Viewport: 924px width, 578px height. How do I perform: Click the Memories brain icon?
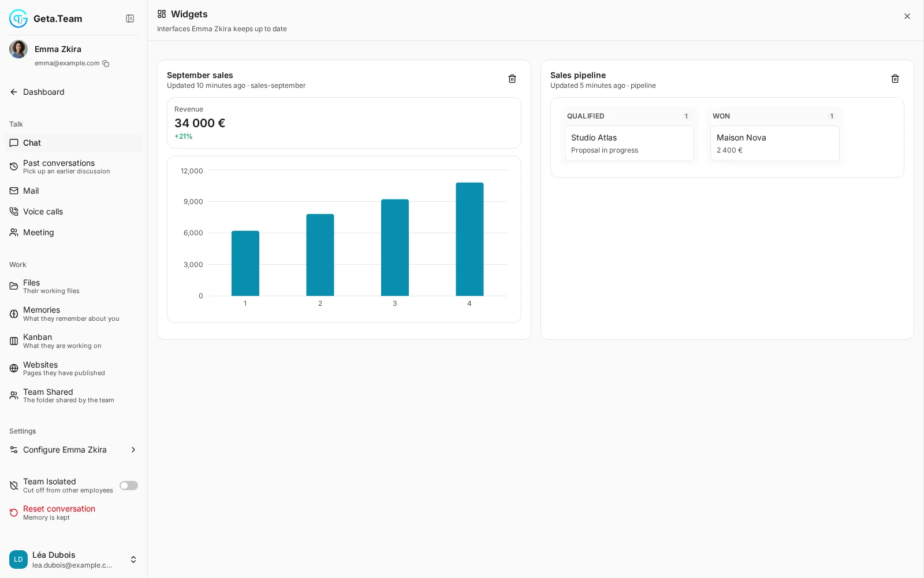tap(14, 314)
